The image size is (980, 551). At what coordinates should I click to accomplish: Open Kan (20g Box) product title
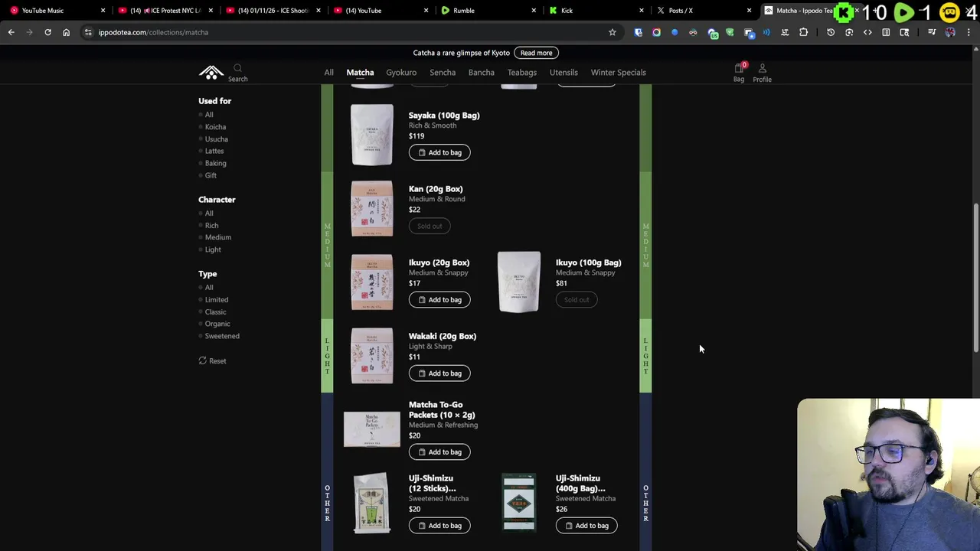436,189
